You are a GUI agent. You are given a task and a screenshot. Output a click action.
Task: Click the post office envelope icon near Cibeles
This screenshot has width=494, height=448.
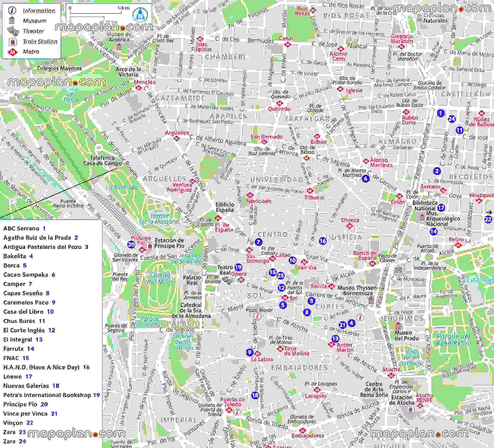(398, 270)
